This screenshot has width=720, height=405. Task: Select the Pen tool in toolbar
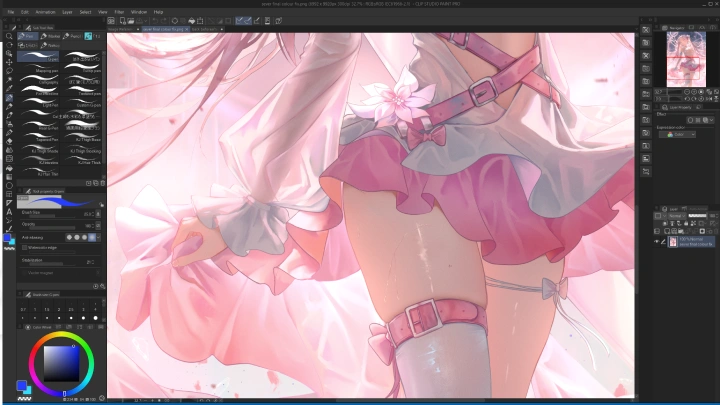click(x=9, y=98)
